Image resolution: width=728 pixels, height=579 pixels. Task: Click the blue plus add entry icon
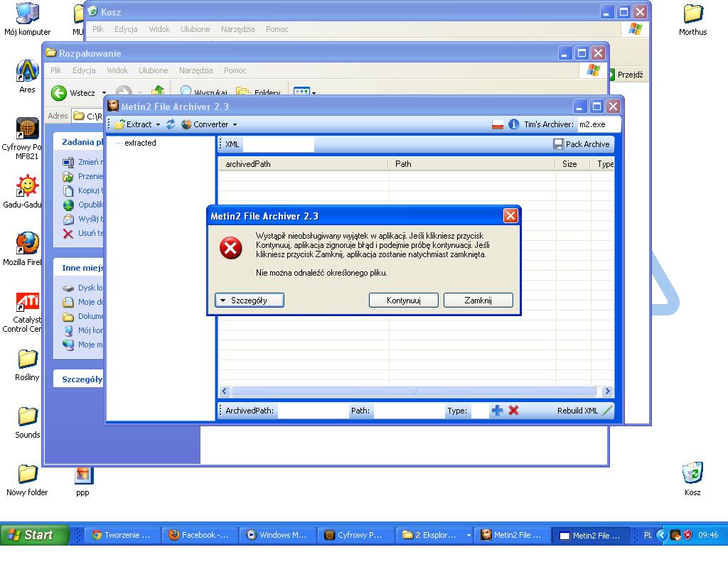[x=497, y=411]
